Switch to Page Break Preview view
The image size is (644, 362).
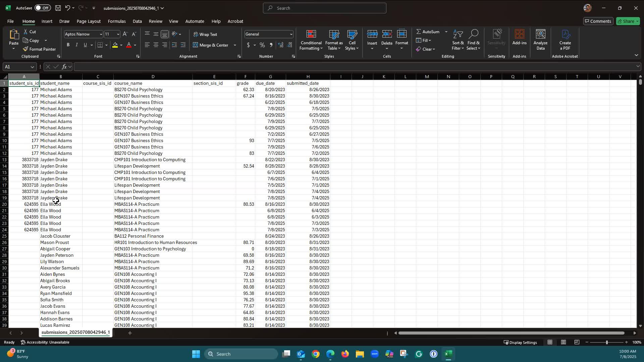click(x=577, y=342)
